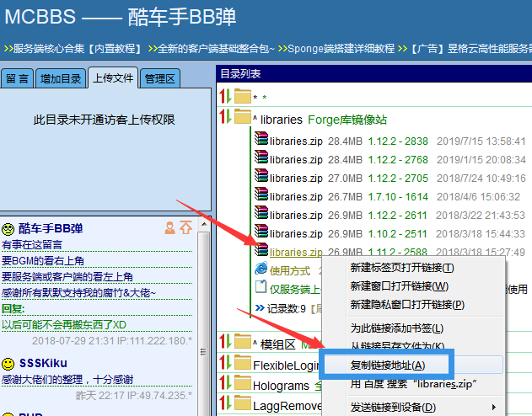The height and width of the screenshot is (416, 532).
Task: Collapse the libraries folder via its folder icon
Action: pyautogui.click(x=242, y=116)
